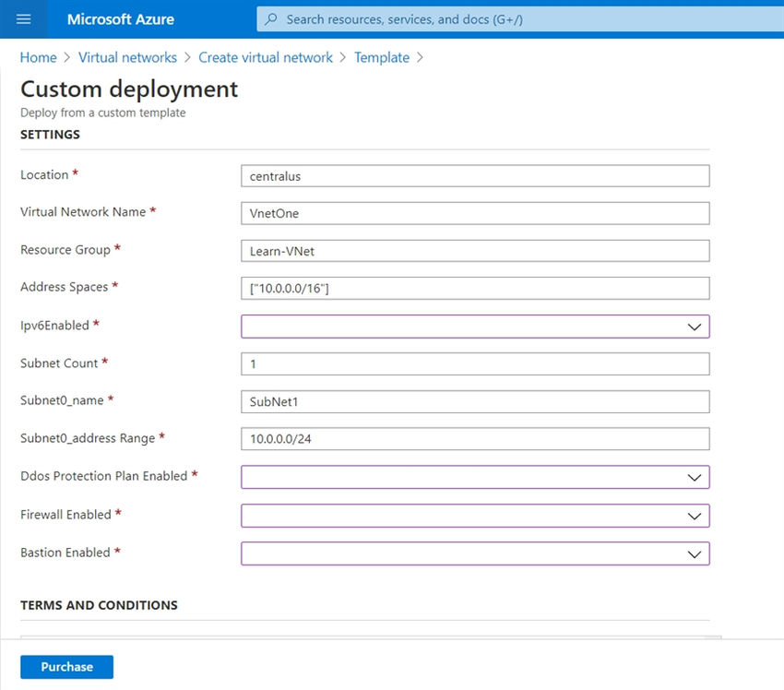Edit the Subnet0_address Range field
This screenshot has width=784, height=690.
pos(475,438)
